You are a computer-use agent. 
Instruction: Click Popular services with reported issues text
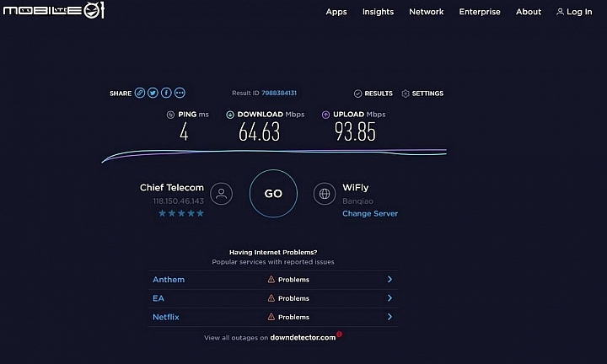point(273,262)
